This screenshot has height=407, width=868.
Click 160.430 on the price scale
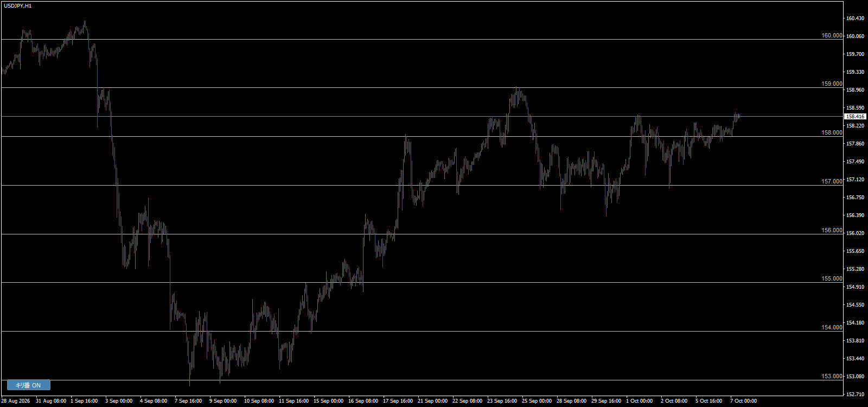pos(856,18)
